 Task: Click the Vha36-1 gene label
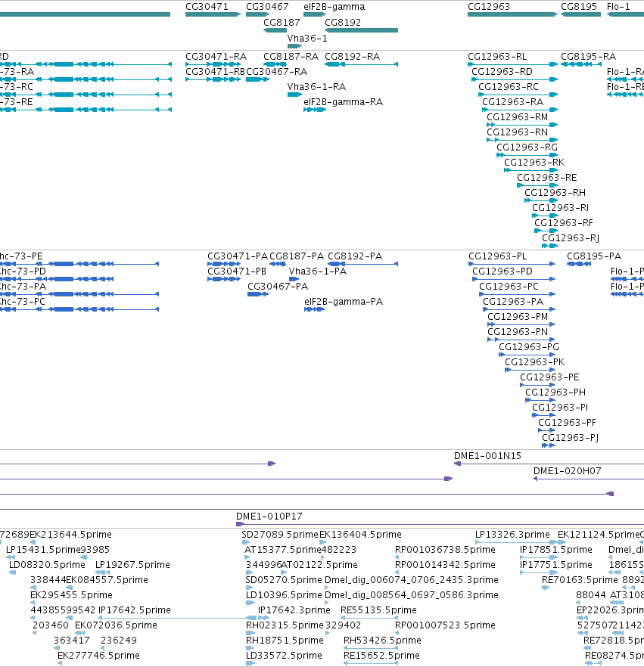307,39
